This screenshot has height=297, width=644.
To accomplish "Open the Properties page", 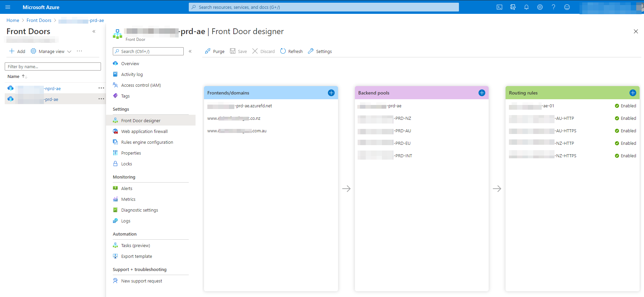I will [131, 153].
